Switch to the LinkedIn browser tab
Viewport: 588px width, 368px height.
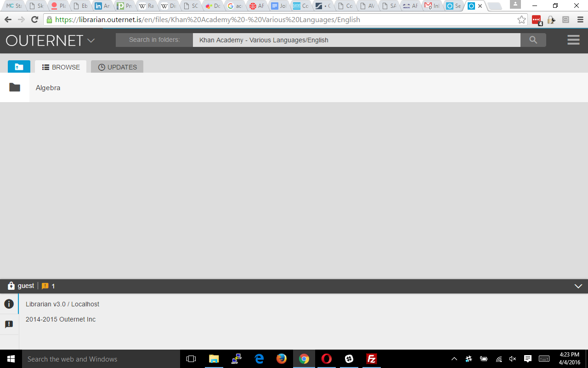pos(102,6)
